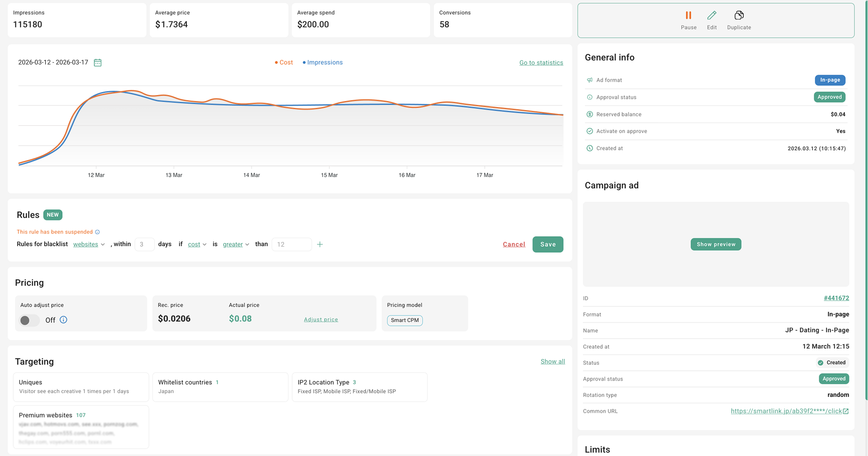
Task: Click the Average spend value $200.00
Action: click(313, 24)
